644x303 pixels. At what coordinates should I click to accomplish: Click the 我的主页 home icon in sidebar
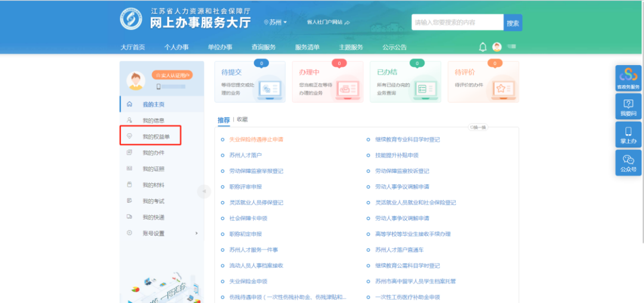[x=129, y=104]
